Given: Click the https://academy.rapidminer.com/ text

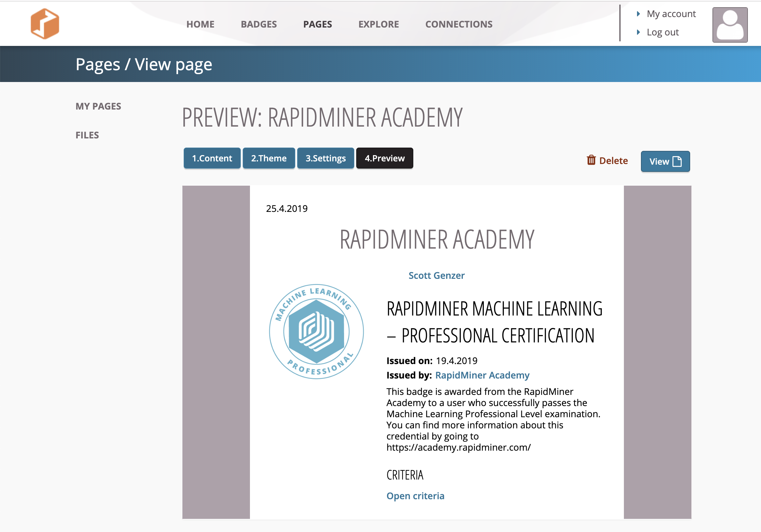Looking at the screenshot, I should click(x=458, y=447).
